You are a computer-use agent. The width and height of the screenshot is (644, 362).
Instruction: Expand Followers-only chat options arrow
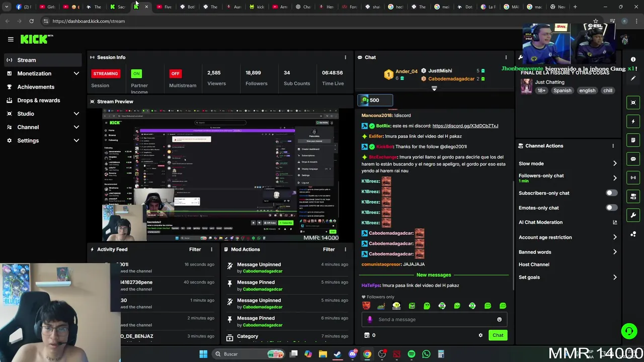point(615,178)
